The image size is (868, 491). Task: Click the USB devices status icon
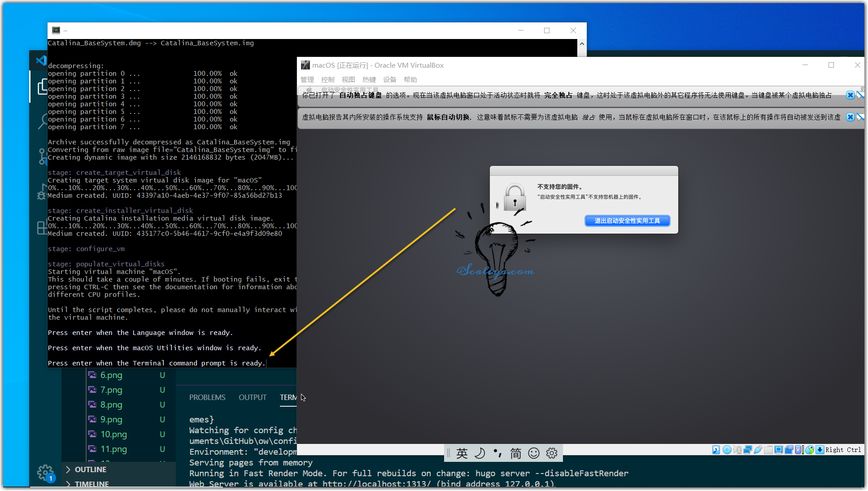[758, 450]
